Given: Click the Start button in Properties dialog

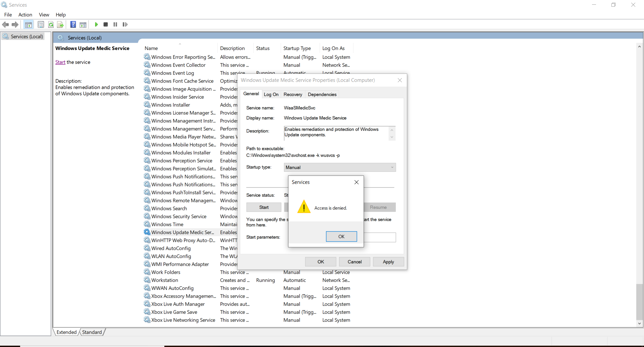Looking at the screenshot, I should [264, 207].
